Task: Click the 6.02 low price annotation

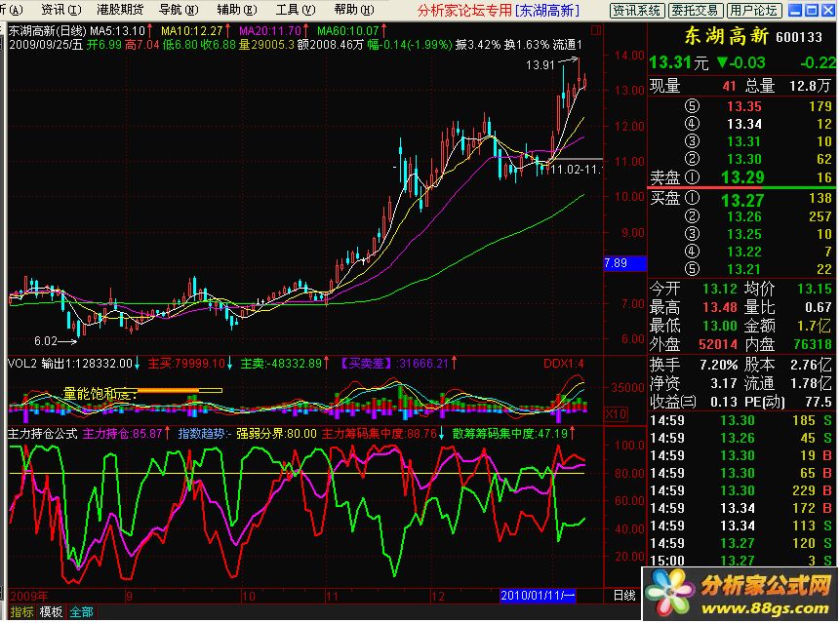Action: tap(46, 341)
